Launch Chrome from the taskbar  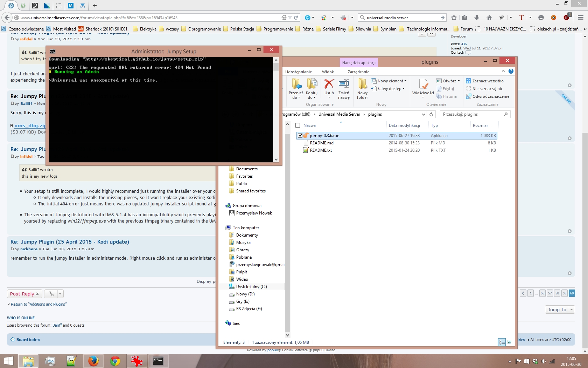click(115, 361)
